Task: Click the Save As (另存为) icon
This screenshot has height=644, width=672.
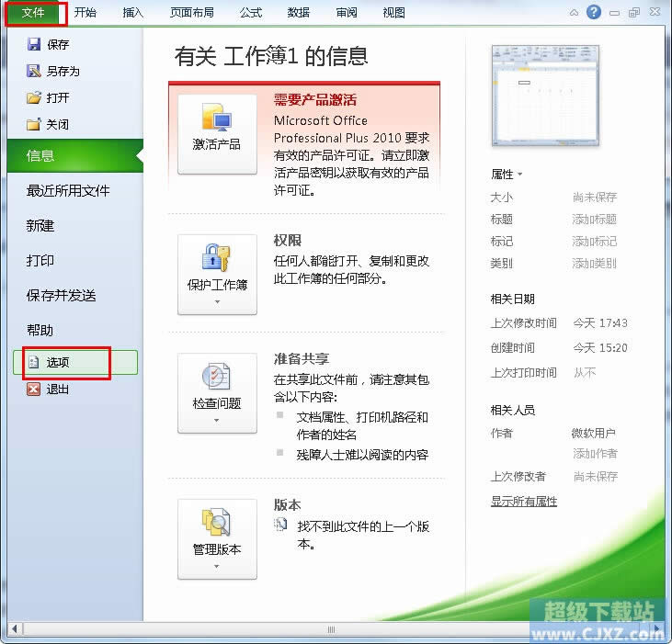Action: [x=34, y=71]
